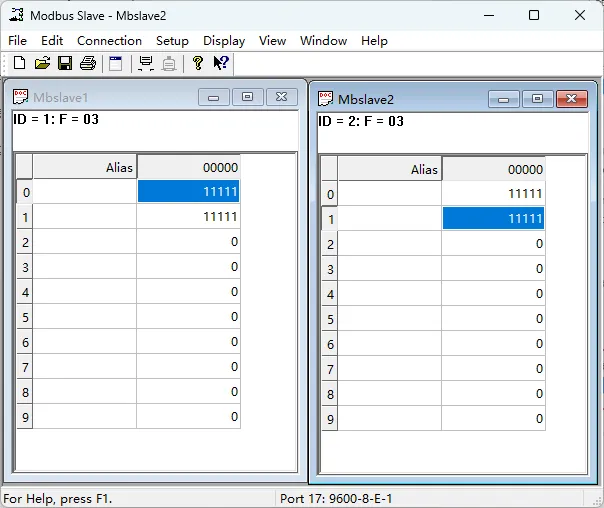604x508 pixels.
Task: Maximize the main Modbus Slave window
Action: (x=534, y=15)
